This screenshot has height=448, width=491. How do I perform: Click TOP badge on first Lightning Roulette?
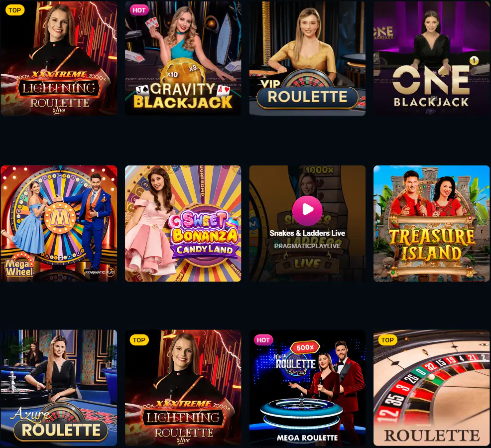[15, 10]
